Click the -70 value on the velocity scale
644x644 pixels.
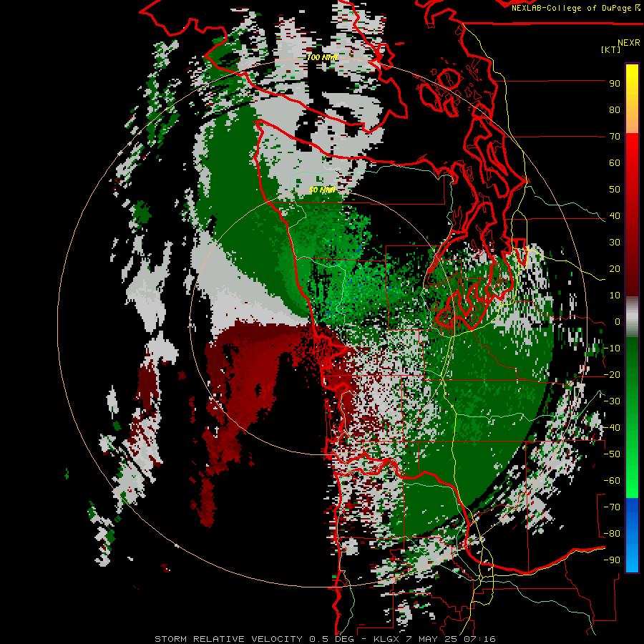[x=612, y=507]
